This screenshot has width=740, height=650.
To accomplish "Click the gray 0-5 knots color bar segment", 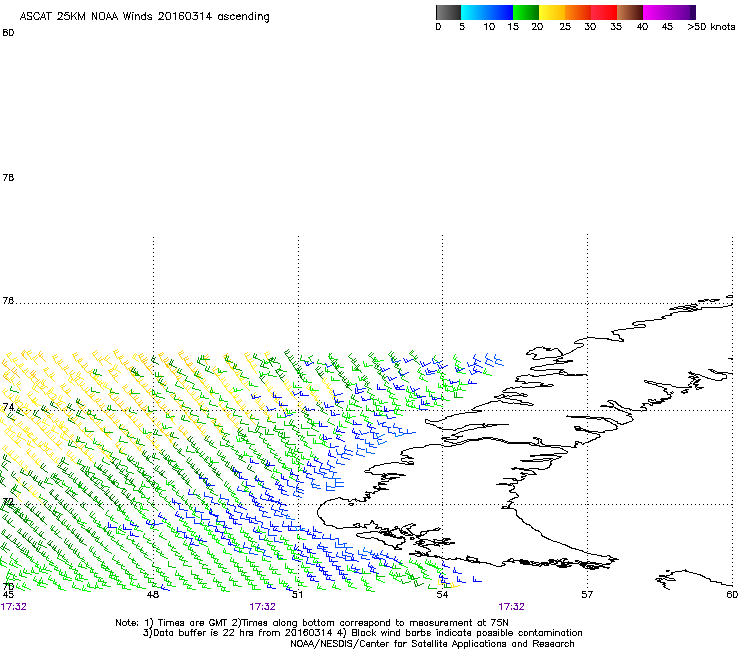I will click(448, 12).
